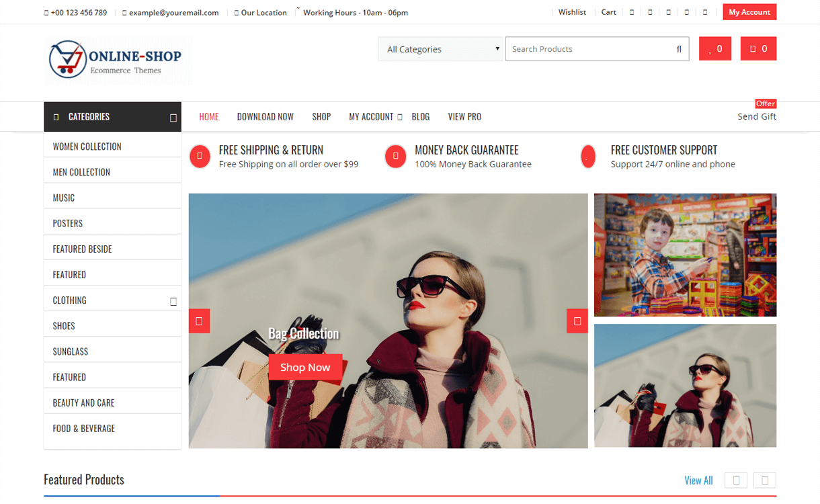Click the Categories header bar
This screenshot has width=820, height=504.
click(x=112, y=117)
